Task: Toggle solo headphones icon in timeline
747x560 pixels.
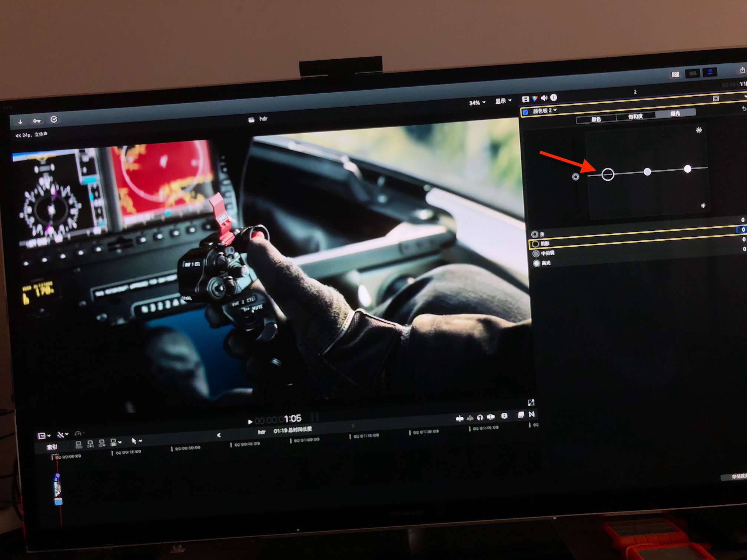Action: (480, 417)
